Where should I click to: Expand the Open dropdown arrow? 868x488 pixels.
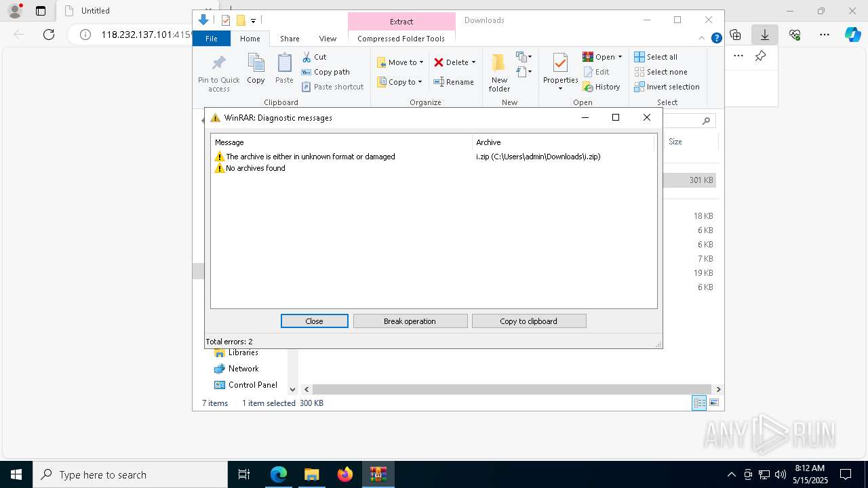(620, 57)
